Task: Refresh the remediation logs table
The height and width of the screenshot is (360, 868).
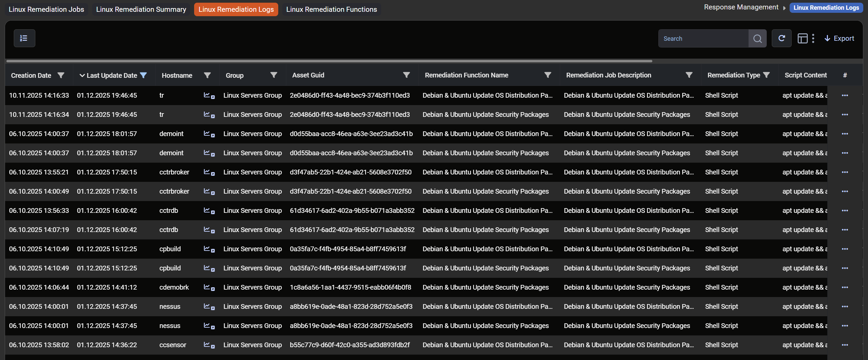Action: [782, 38]
